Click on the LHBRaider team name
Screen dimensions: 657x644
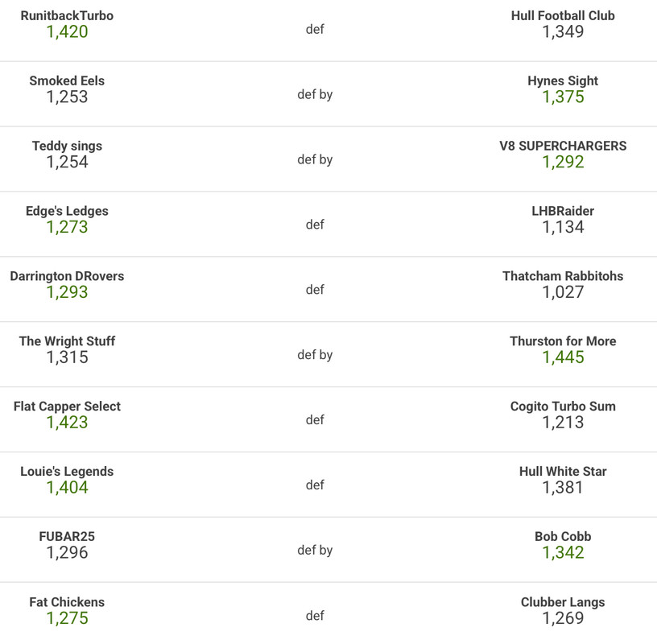(x=563, y=211)
